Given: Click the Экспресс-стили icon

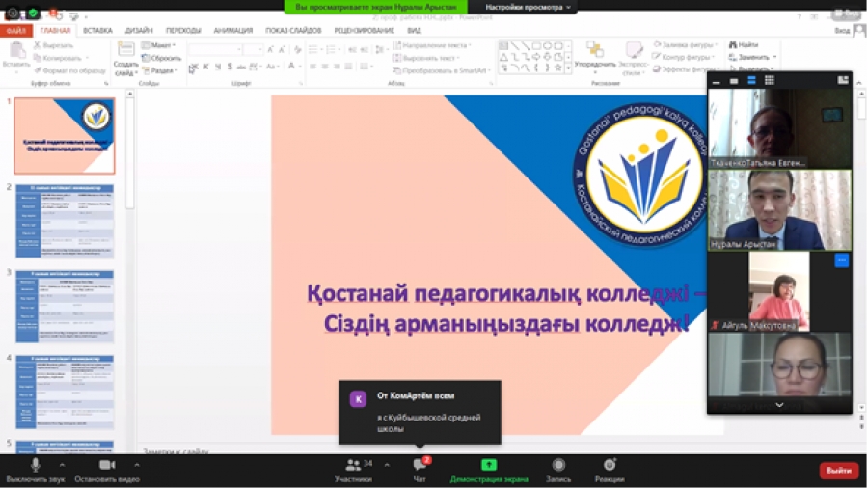Looking at the screenshot, I should (x=634, y=51).
